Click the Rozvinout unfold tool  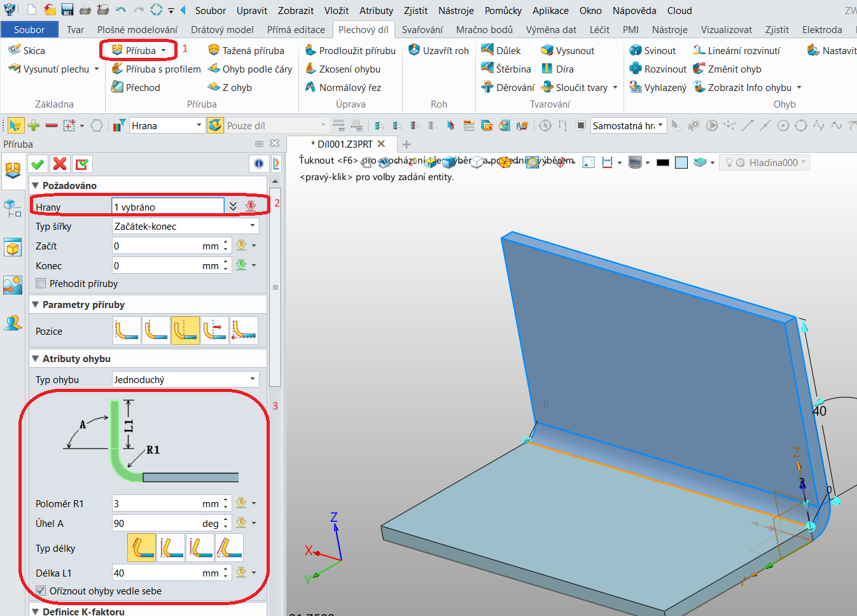pos(658,69)
